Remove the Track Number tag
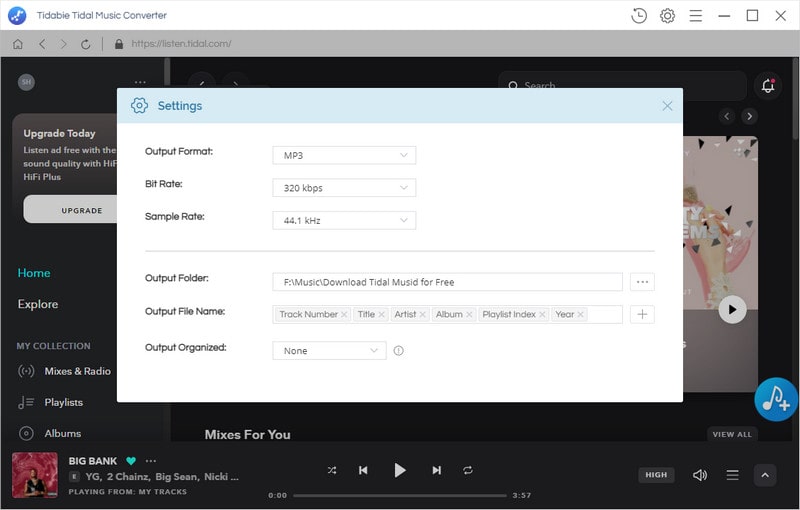This screenshot has height=510, width=800. (344, 315)
